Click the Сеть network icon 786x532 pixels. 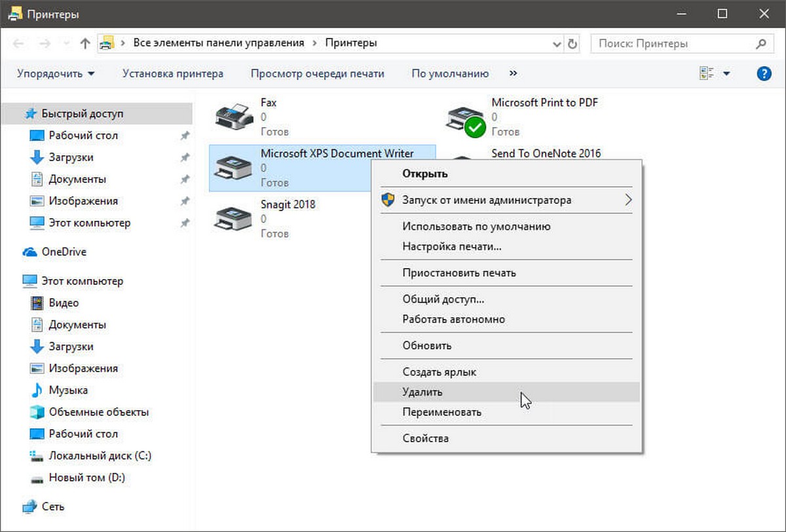pyautogui.click(x=30, y=506)
